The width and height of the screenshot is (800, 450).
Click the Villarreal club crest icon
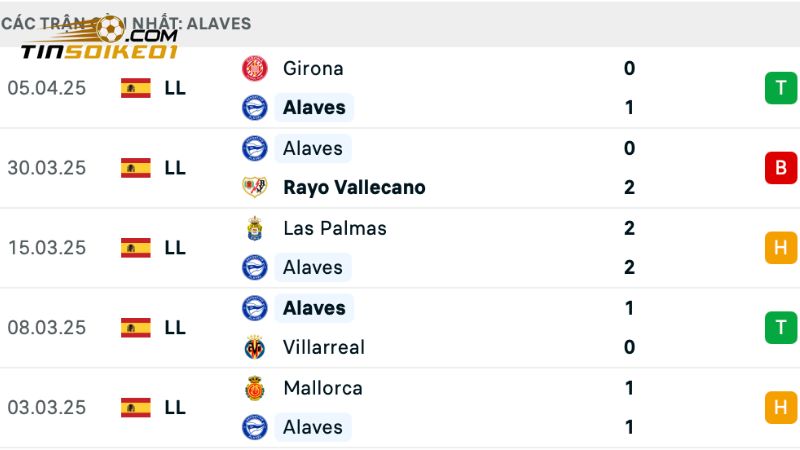[255, 347]
